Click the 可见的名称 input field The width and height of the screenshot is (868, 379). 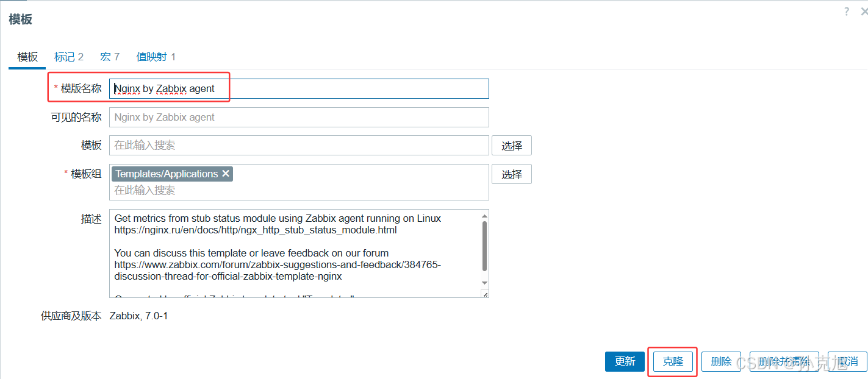coord(299,117)
